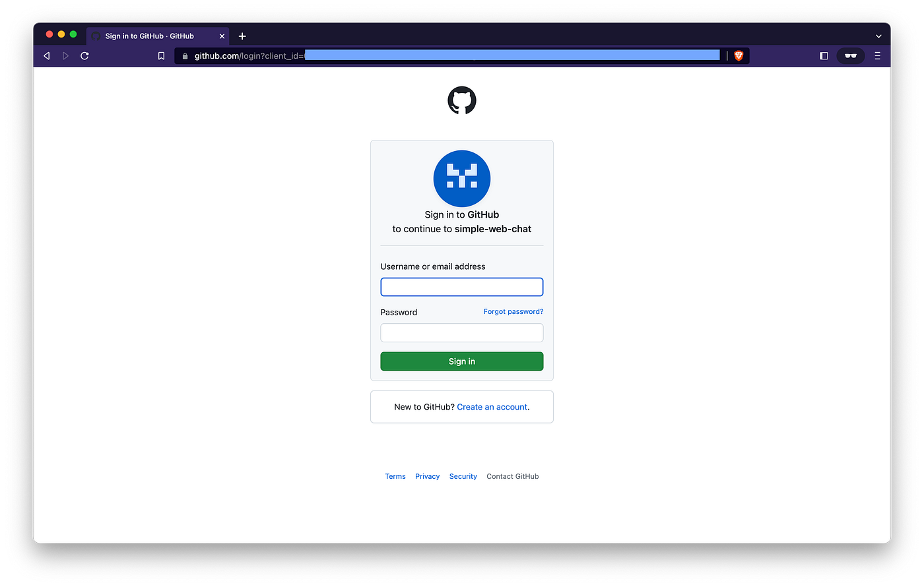Go back using browser back arrow
Screen dimensions: 924x587
click(x=47, y=56)
